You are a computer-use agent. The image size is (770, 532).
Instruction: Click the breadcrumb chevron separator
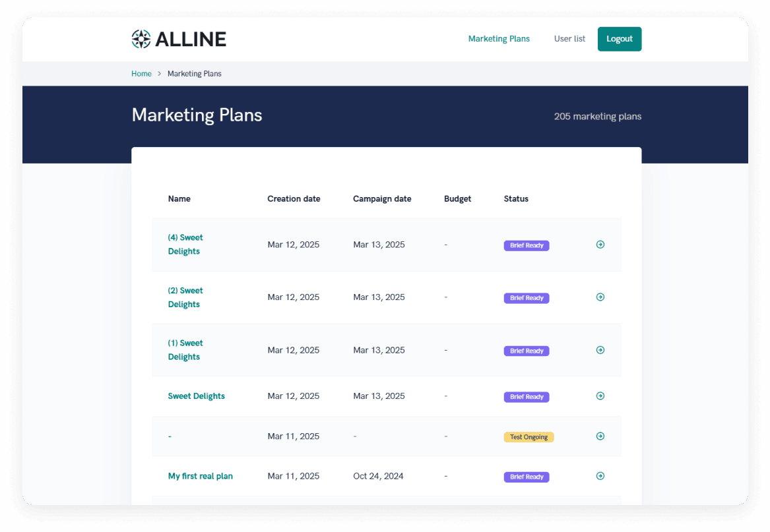[159, 74]
